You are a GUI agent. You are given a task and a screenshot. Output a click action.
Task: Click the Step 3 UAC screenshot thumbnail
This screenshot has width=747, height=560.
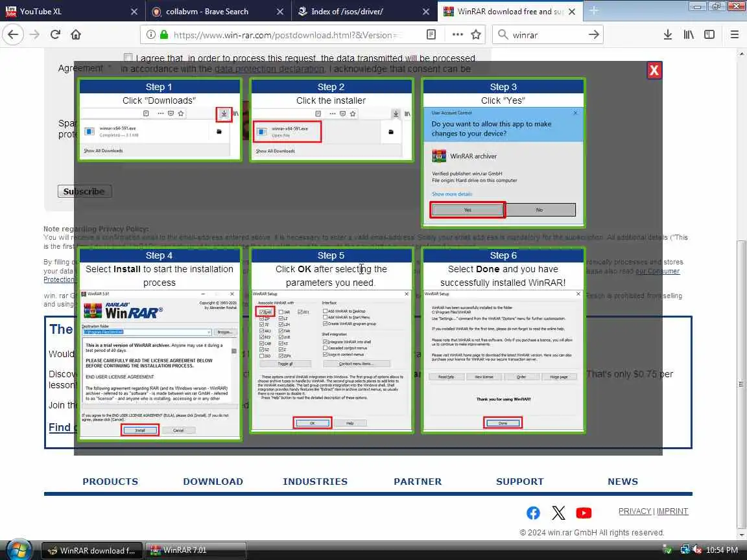[x=503, y=165]
